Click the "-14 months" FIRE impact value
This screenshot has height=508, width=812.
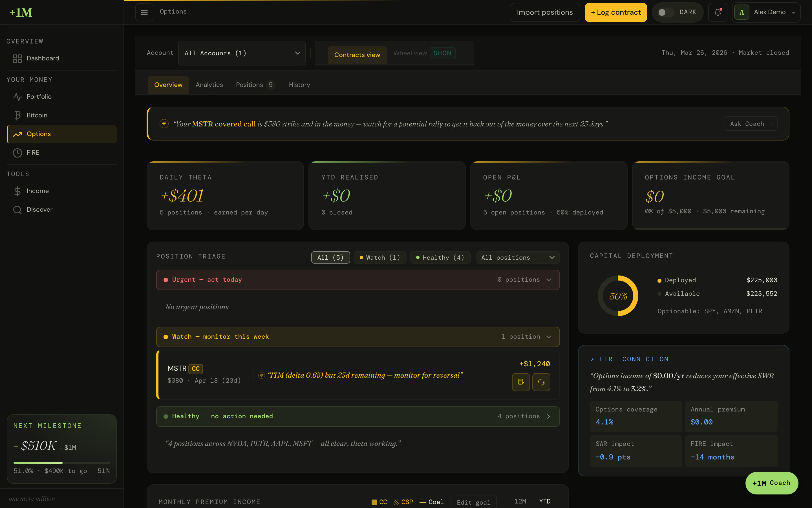(712, 457)
